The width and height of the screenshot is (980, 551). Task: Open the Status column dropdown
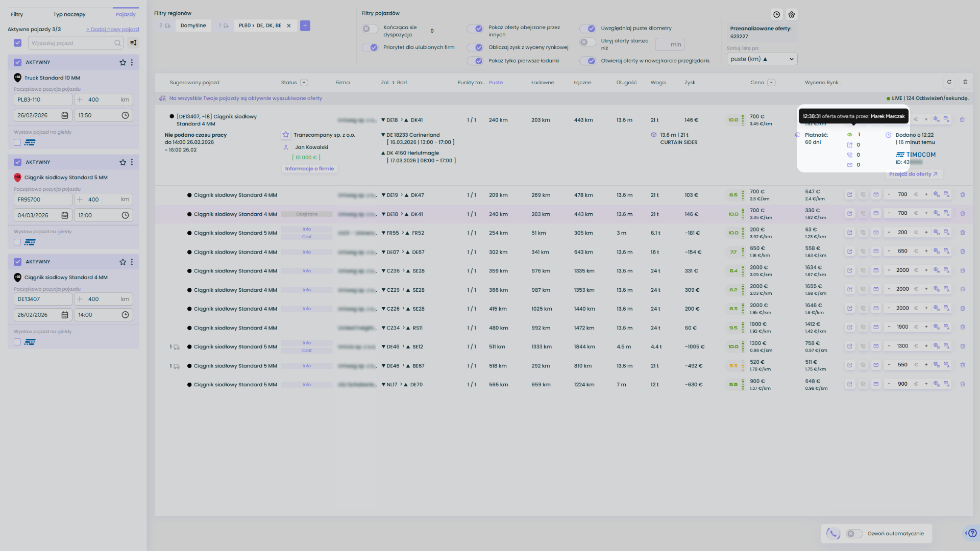click(304, 83)
